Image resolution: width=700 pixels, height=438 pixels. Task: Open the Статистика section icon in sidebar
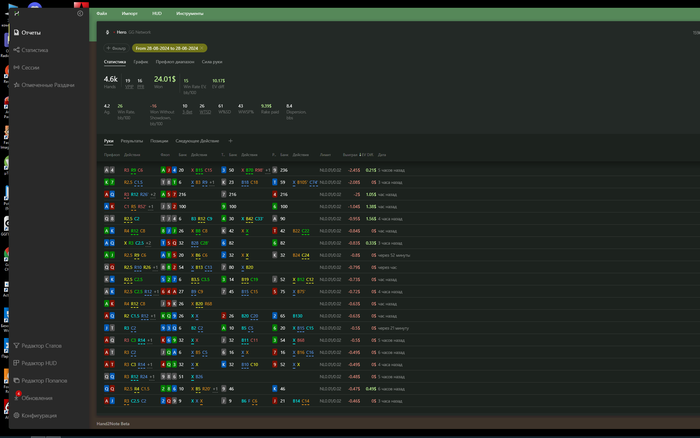(x=17, y=50)
